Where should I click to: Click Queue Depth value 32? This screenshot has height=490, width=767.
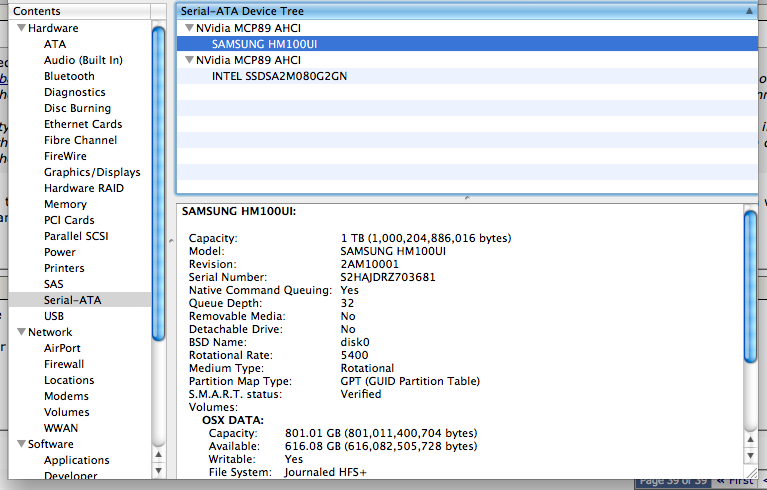(x=347, y=303)
